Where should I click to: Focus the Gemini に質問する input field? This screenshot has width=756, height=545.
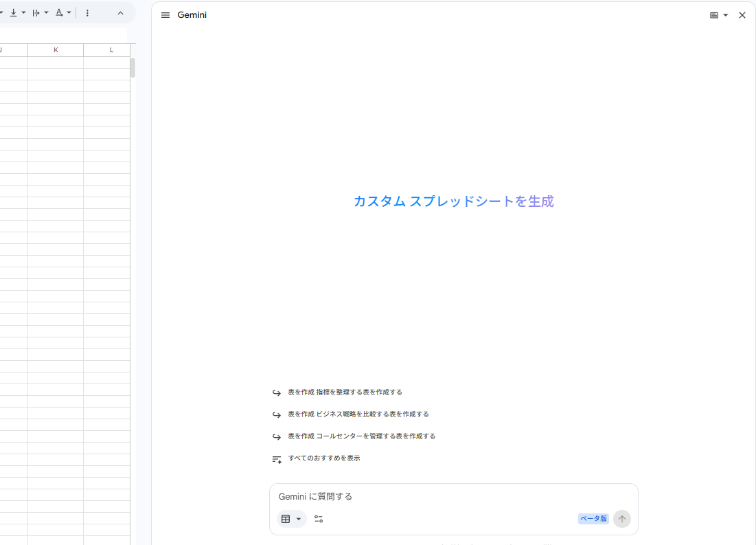453,497
